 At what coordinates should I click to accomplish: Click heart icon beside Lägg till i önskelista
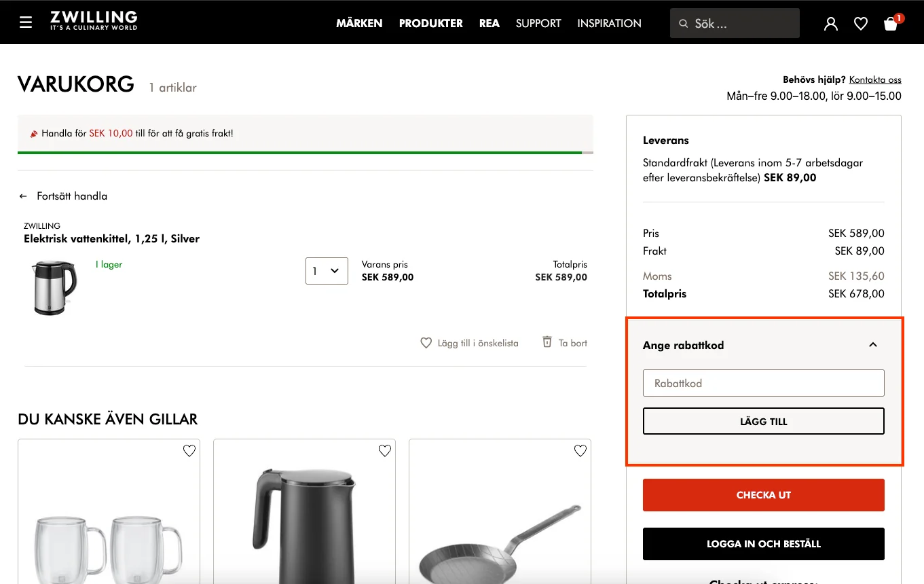(426, 343)
